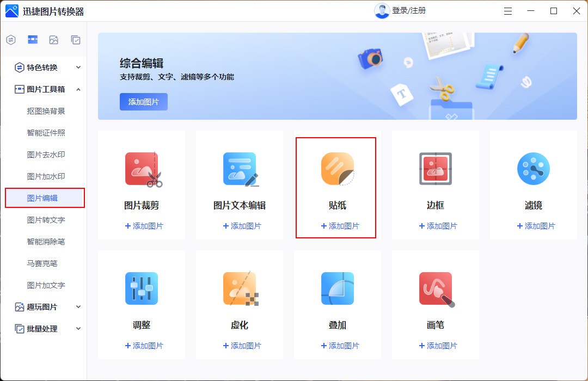
Task: Open the 滤镜 filter tool
Action: (533, 185)
